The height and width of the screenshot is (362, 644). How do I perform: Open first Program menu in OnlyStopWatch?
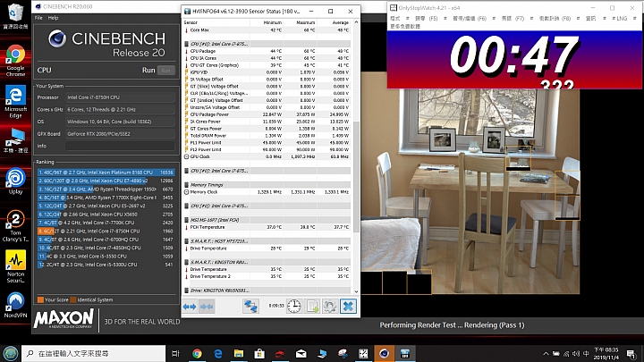[x=395, y=19]
